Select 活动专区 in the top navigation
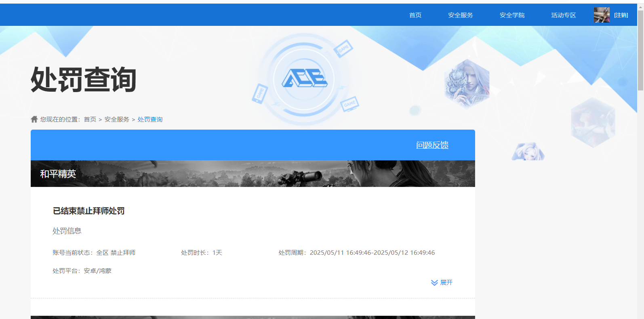Viewport: 644px width, 319px height. (x=563, y=15)
